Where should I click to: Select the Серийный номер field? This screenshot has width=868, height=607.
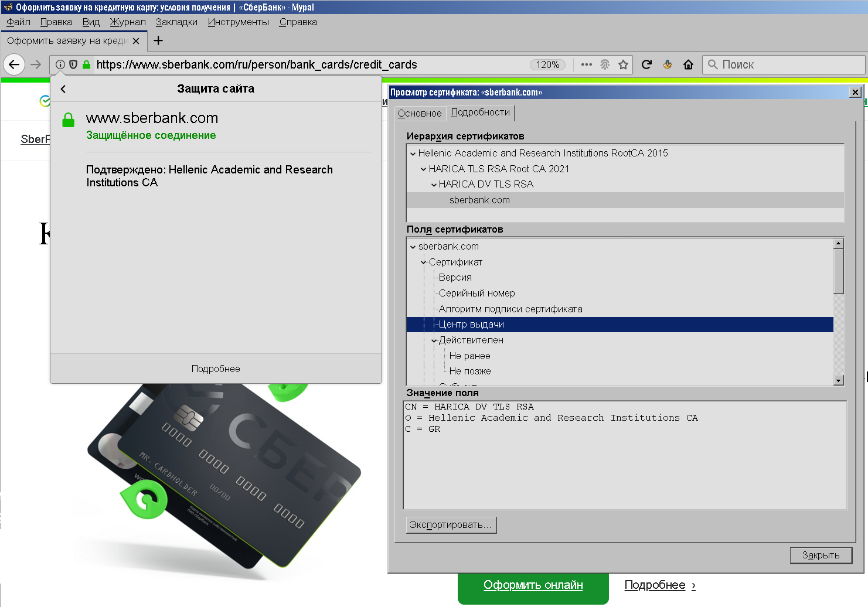tap(476, 293)
